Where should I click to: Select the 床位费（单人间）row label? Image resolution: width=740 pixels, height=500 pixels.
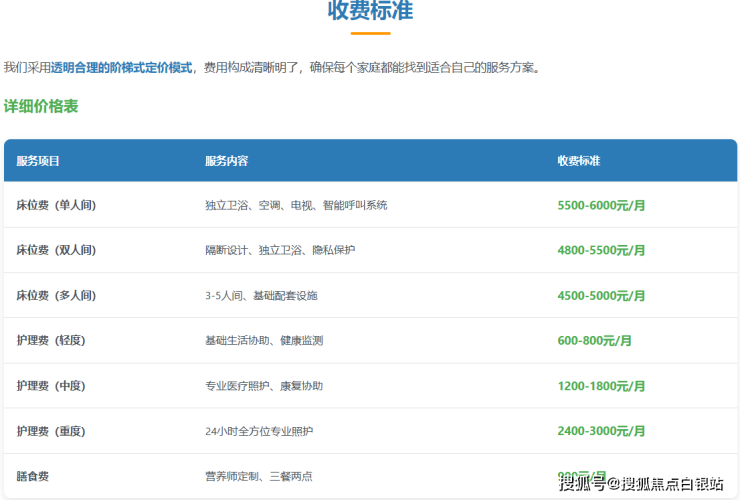pos(56,205)
